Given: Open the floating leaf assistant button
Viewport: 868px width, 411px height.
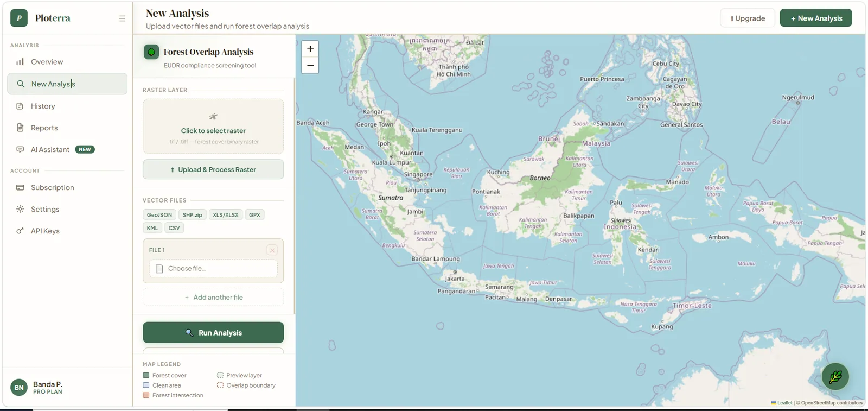Looking at the screenshot, I should coord(835,376).
